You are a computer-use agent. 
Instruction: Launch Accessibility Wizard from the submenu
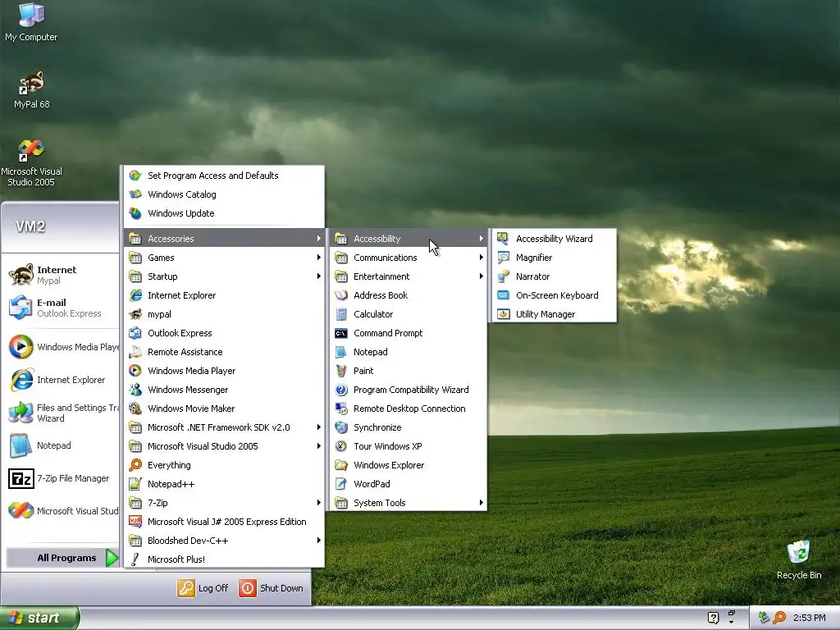pyautogui.click(x=554, y=239)
